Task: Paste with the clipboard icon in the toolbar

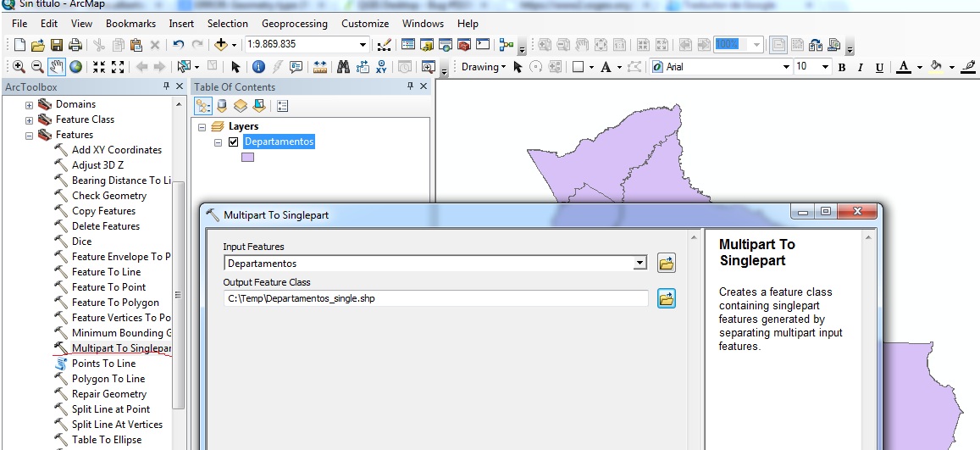Action: point(136,44)
